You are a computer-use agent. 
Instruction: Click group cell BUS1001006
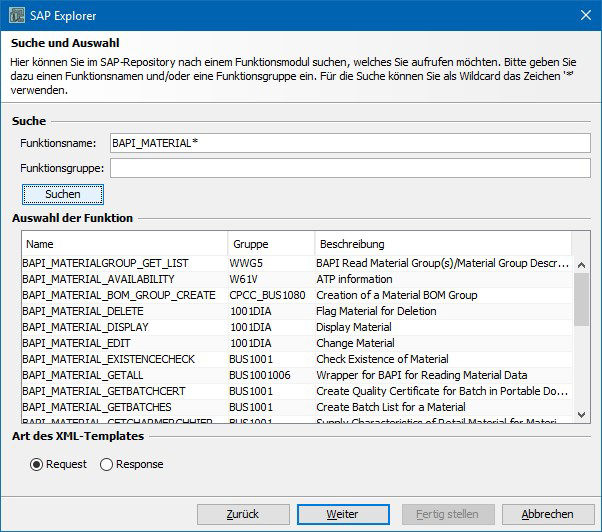(260, 375)
